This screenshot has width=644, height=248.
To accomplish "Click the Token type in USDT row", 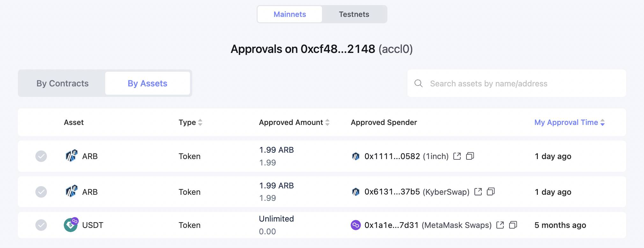I will (189, 225).
